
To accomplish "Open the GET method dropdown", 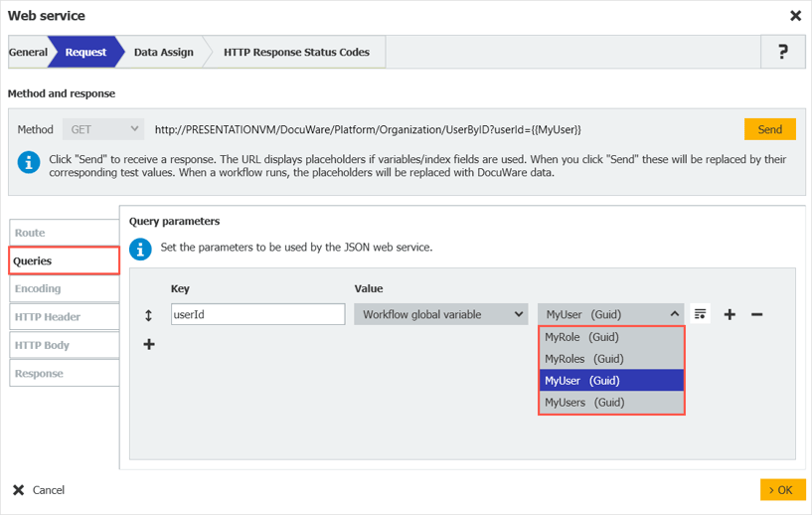I will coord(104,129).
